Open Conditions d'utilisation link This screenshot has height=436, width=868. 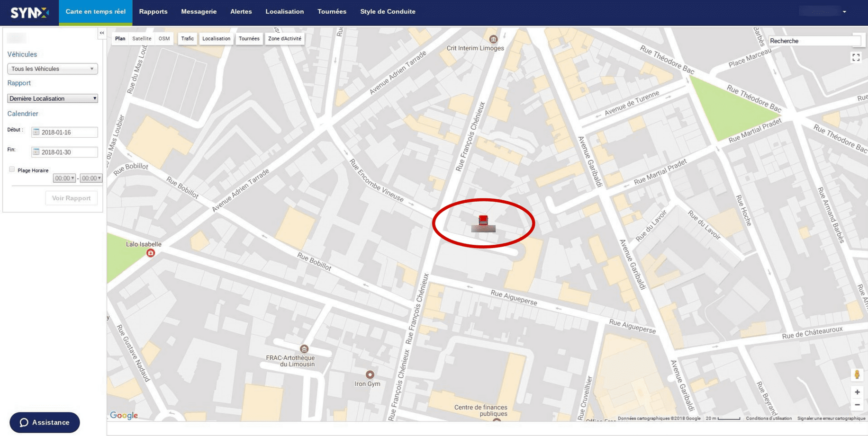coord(769,418)
